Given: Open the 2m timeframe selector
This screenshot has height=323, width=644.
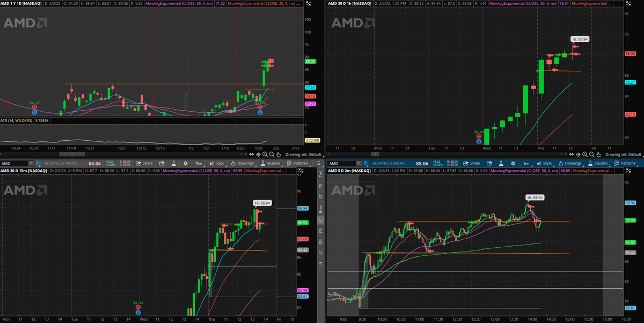Looking at the screenshot, I should [526, 163].
